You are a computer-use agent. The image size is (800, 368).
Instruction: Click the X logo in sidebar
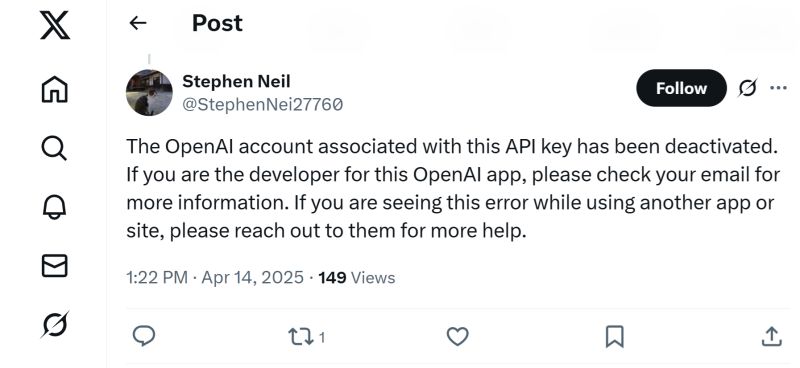(x=55, y=26)
